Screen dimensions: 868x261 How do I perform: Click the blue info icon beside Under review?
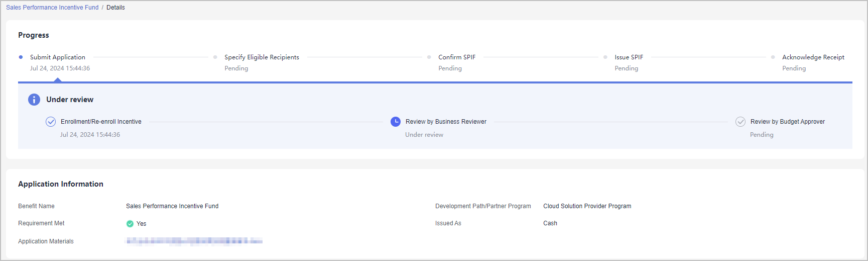point(34,100)
